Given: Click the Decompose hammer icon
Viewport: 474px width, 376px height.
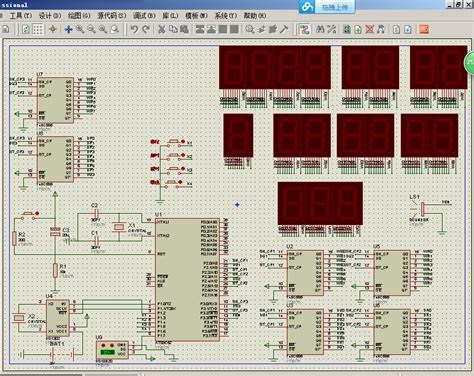Looking at the screenshot, I should pyautogui.click(x=284, y=29).
